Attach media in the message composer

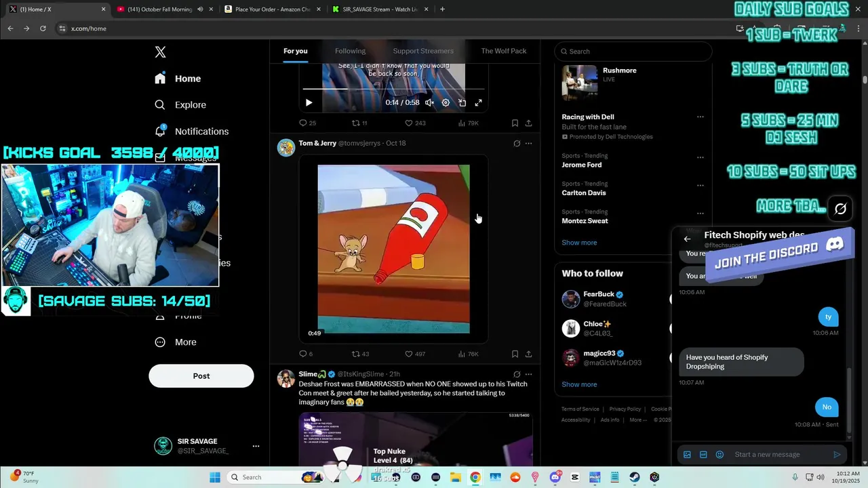687,455
